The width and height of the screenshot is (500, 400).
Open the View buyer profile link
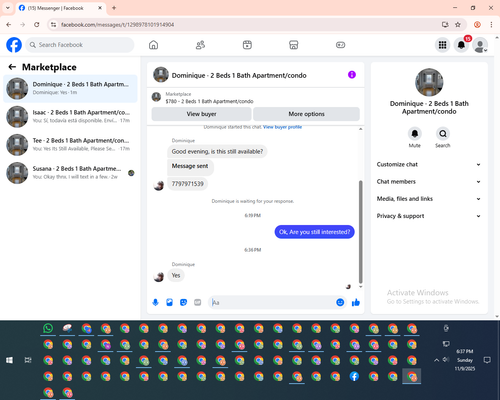pyautogui.click(x=282, y=127)
